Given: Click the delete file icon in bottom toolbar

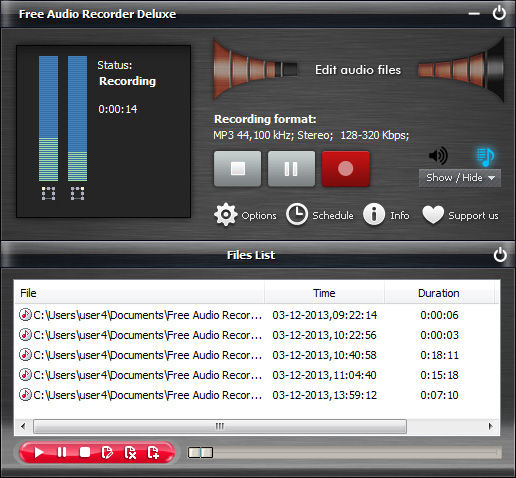Looking at the screenshot, I should coord(130,452).
